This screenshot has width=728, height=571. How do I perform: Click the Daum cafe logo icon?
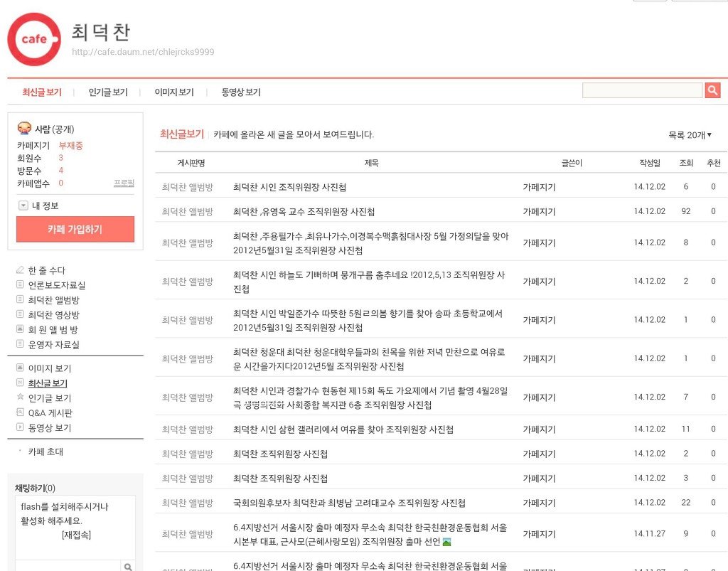[x=34, y=39]
